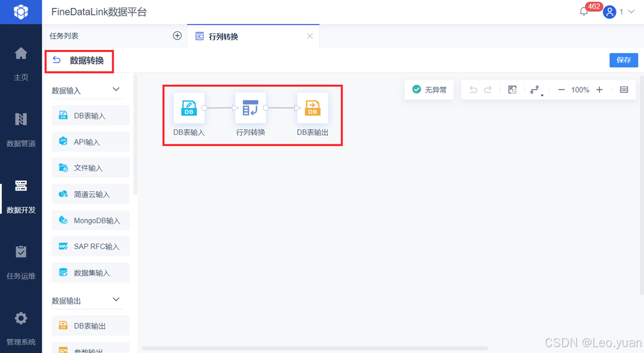Switch to 任务列表 tab
The width and height of the screenshot is (644, 353).
pyautogui.click(x=64, y=36)
